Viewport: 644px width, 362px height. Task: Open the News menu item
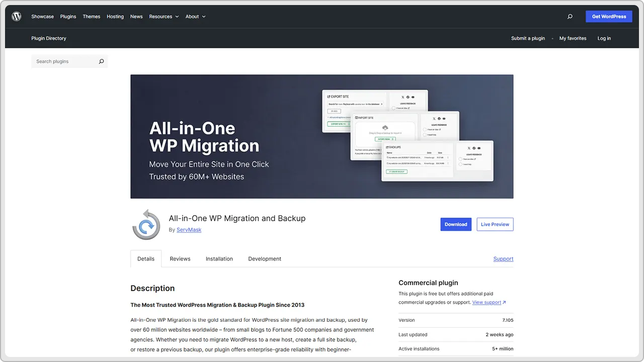coord(136,17)
